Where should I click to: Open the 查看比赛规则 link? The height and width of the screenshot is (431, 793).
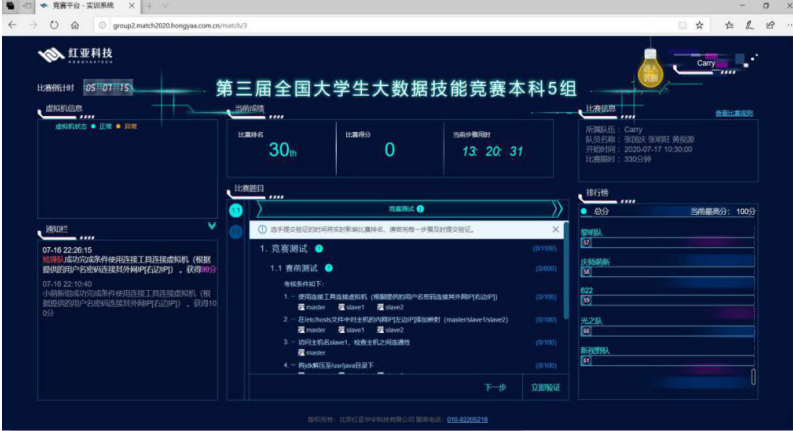coord(734,114)
